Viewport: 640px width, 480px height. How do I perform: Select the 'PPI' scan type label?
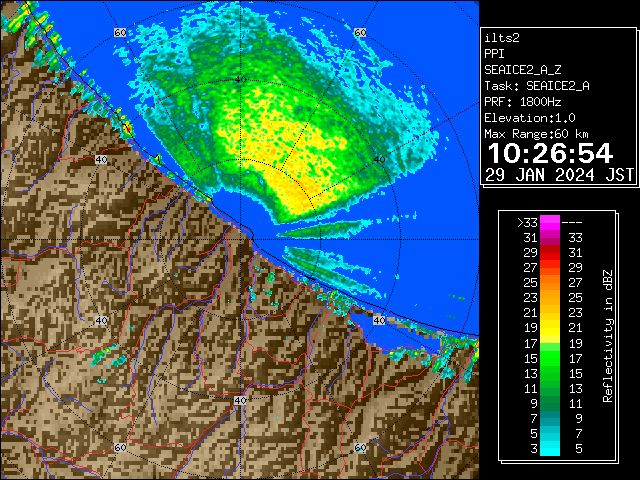(494, 54)
